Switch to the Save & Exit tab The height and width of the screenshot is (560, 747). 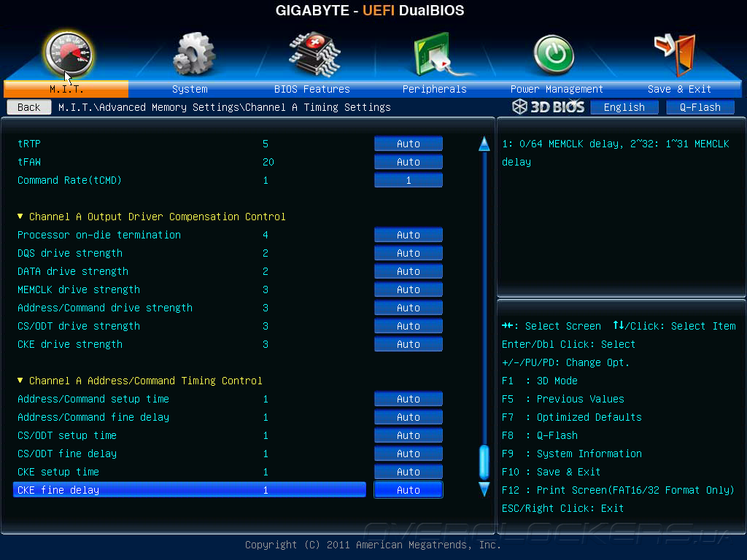[x=679, y=89]
